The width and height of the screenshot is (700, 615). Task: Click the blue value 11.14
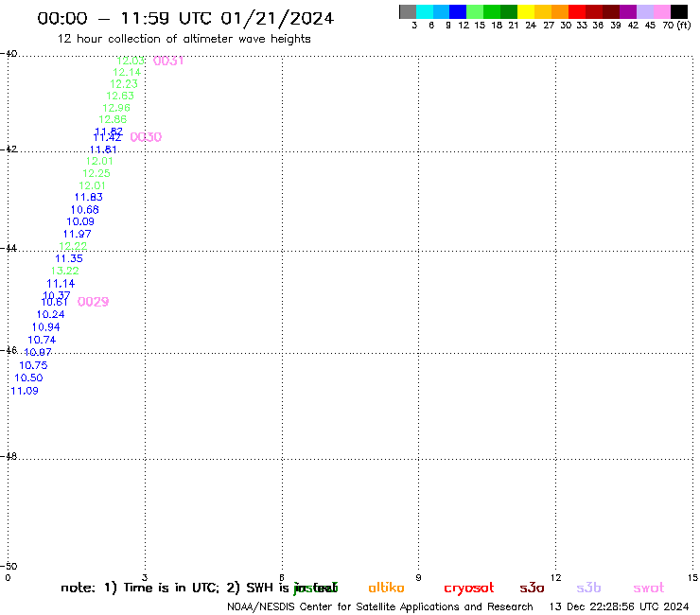[61, 284]
